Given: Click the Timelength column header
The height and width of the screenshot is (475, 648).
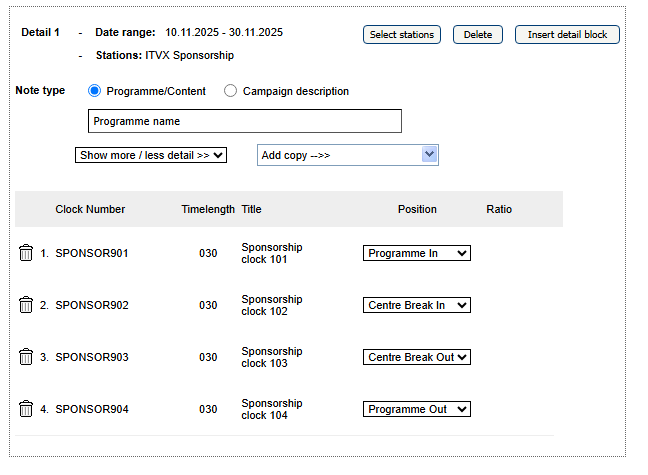Looking at the screenshot, I should pos(208,209).
